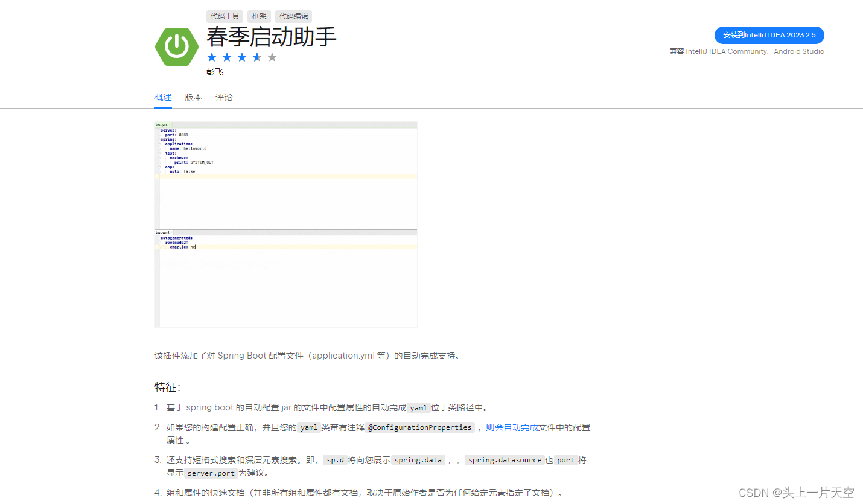
Task: Click the Spring Boot plugin logo icon
Action: 177,46
